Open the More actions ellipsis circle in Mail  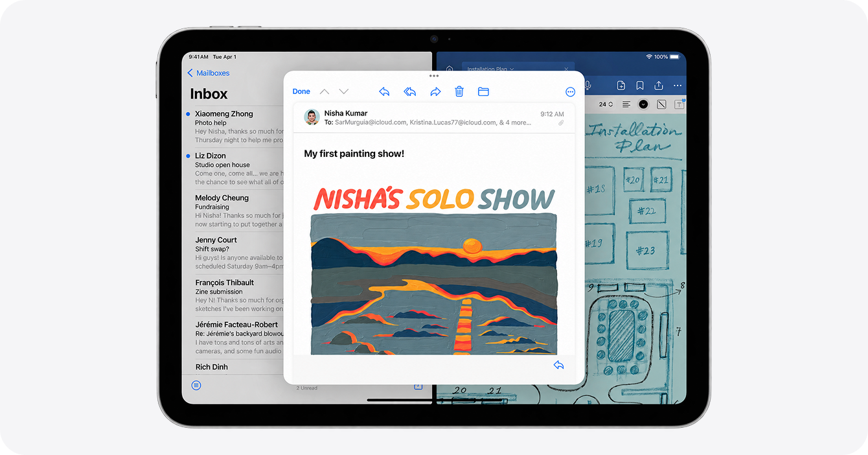pyautogui.click(x=570, y=92)
